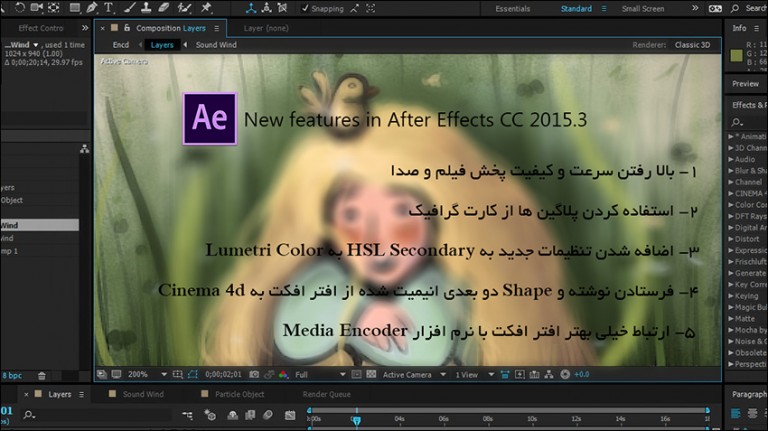Toggle mask and shape path visibility
Viewport: 768px width, 431px height.
point(192,375)
